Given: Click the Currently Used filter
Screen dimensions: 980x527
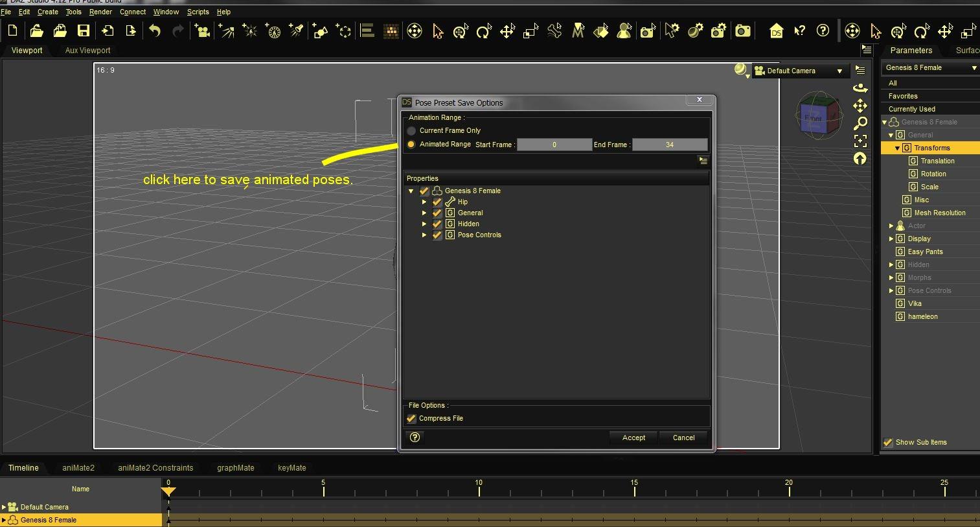Looking at the screenshot, I should pos(912,110).
